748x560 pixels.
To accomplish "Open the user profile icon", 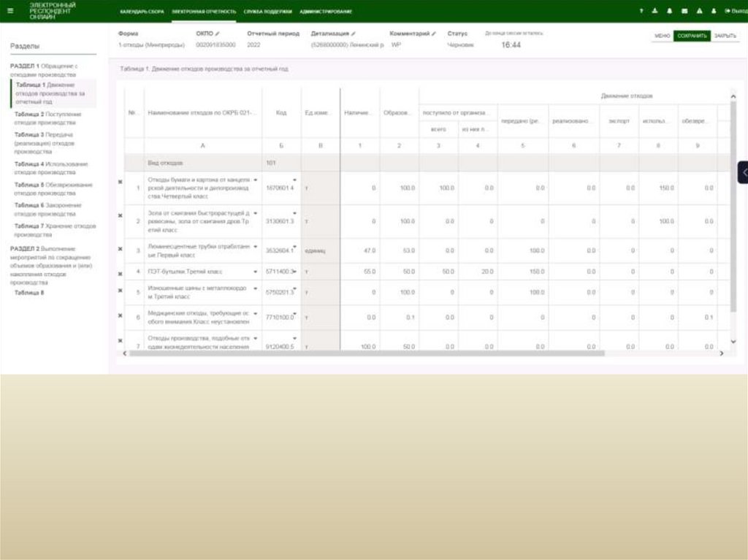I will pos(714,10).
